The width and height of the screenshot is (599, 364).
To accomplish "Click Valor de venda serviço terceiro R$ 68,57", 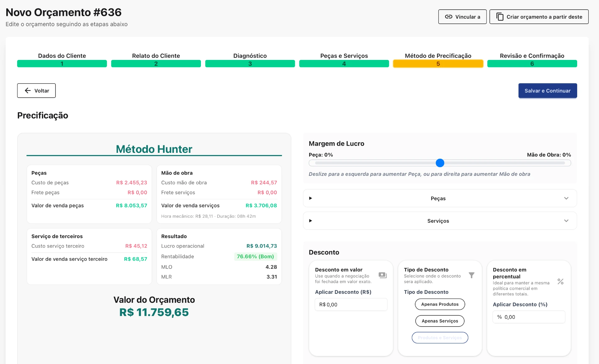I will pos(135,259).
